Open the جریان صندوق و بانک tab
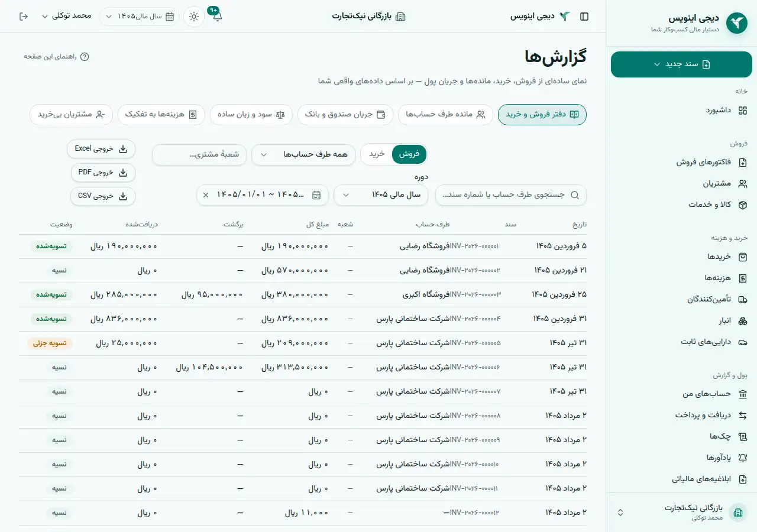Image resolution: width=757 pixels, height=532 pixels. [x=345, y=114]
